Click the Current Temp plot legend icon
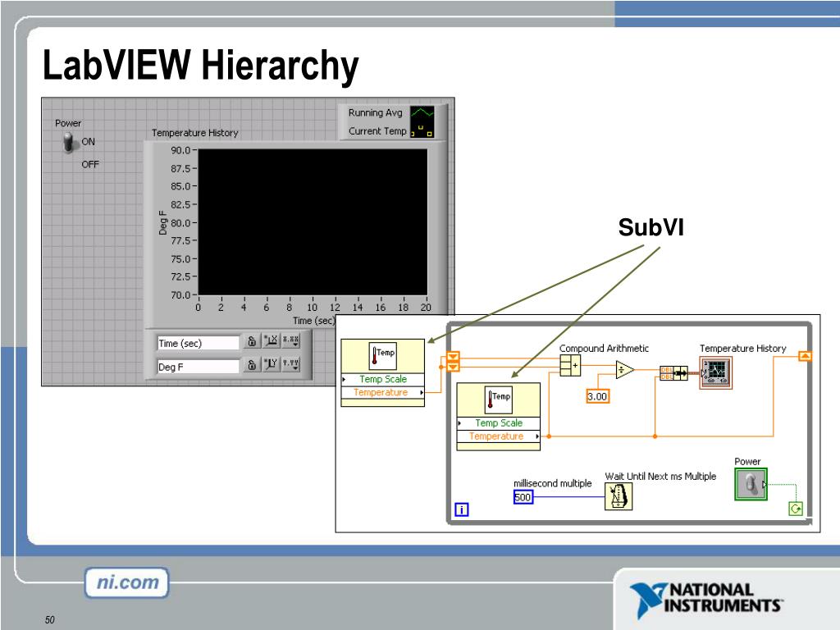 coord(422,130)
